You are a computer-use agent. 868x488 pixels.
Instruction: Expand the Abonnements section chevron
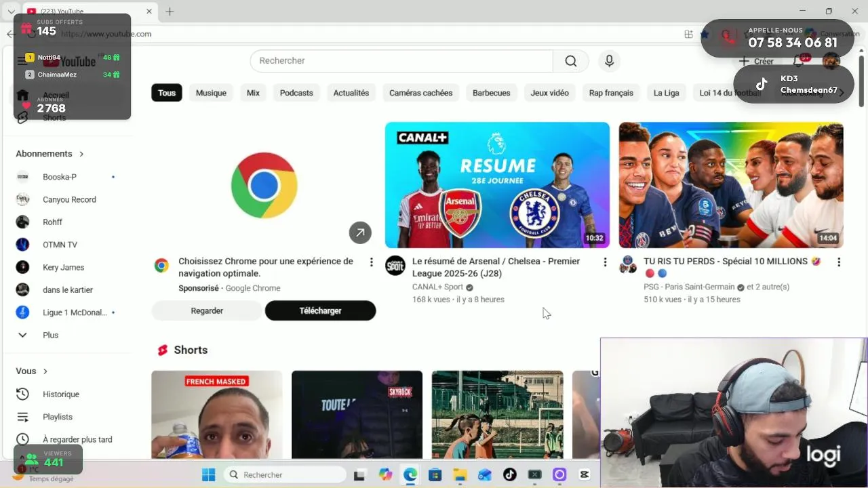(x=81, y=154)
